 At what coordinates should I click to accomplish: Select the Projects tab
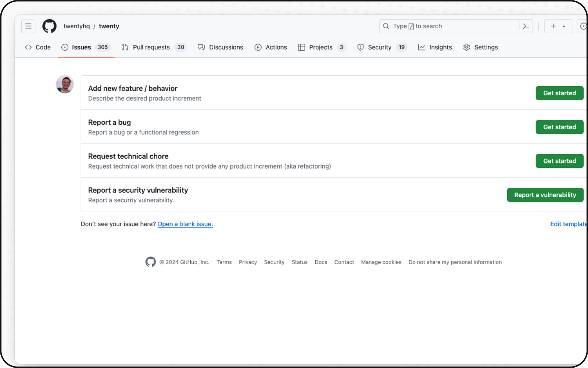pyautogui.click(x=322, y=47)
